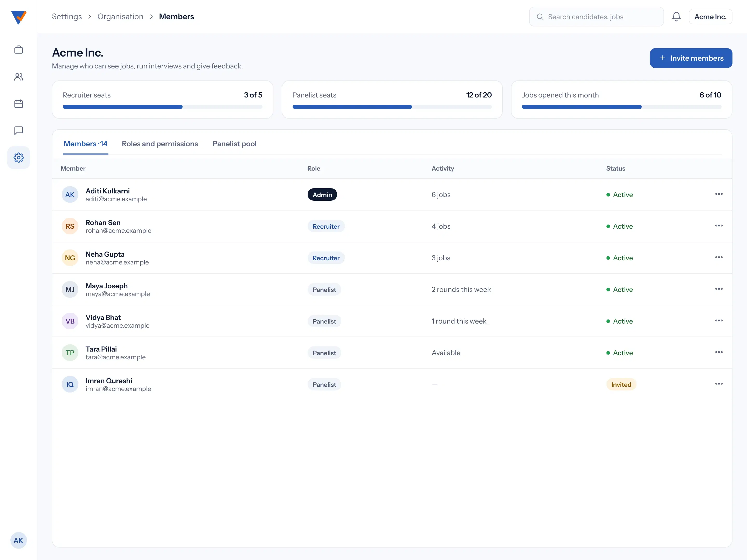Open more options for Imran Qureshi

pyautogui.click(x=719, y=384)
